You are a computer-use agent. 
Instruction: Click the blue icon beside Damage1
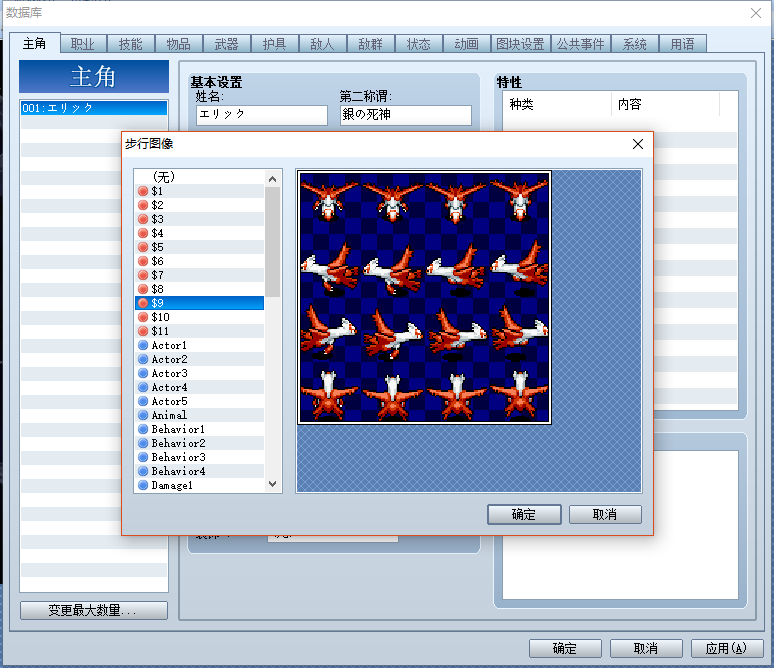(143, 485)
